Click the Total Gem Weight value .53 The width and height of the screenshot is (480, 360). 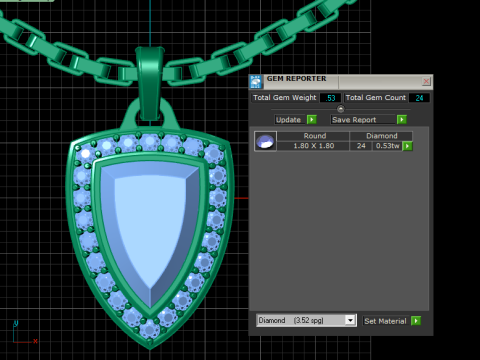[330, 98]
